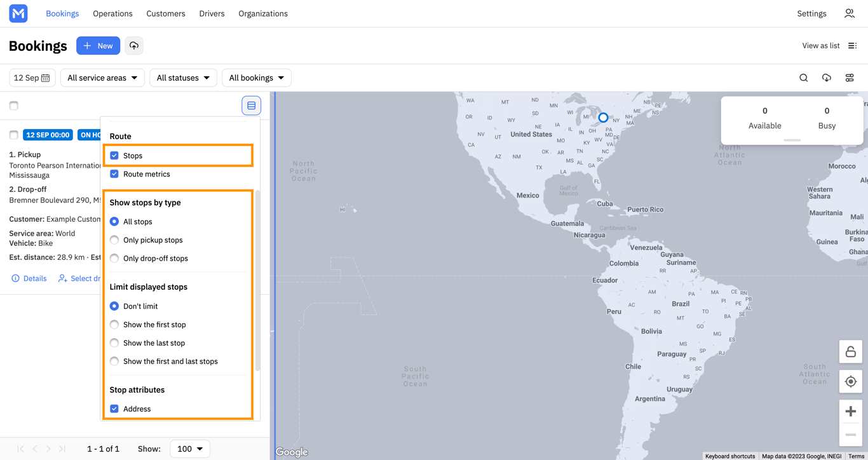Click the calendar icon in date picker

(46, 78)
